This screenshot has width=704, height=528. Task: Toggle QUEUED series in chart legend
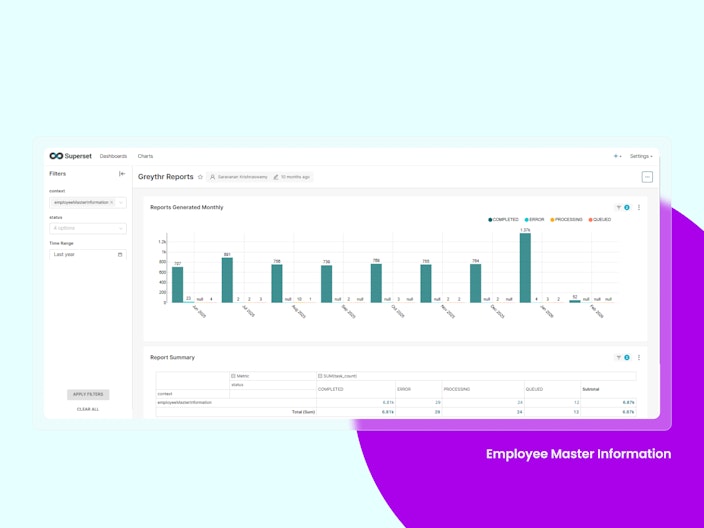[x=600, y=220]
